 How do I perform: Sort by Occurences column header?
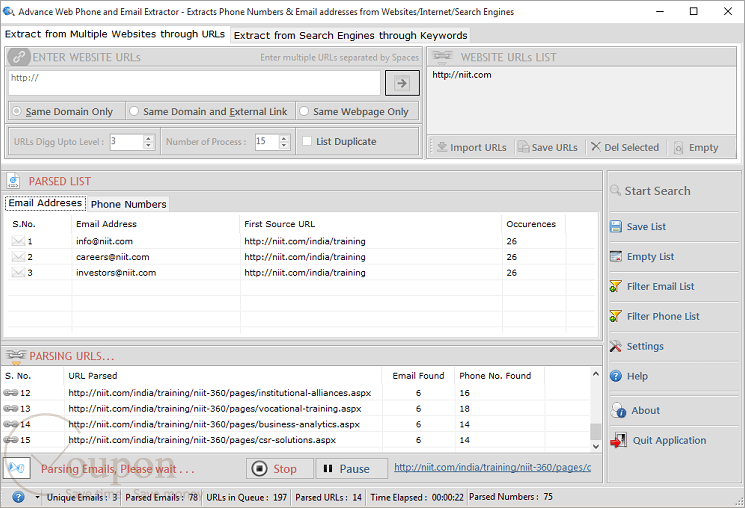(533, 224)
